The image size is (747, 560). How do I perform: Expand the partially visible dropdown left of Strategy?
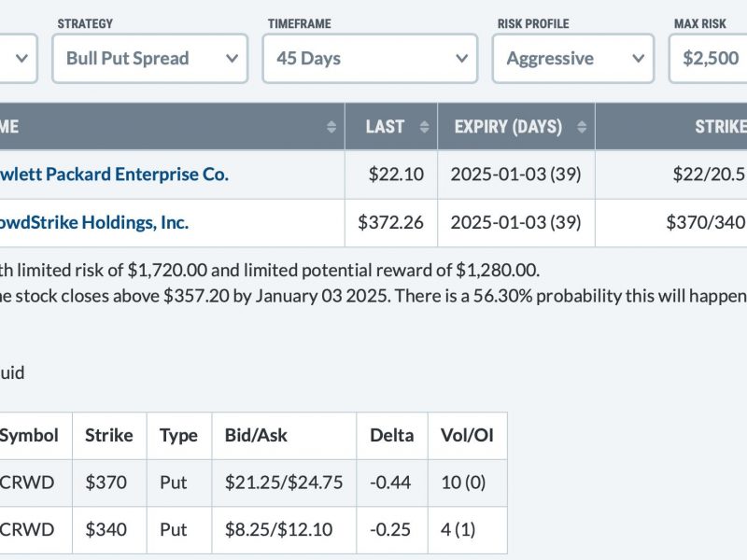[19, 59]
